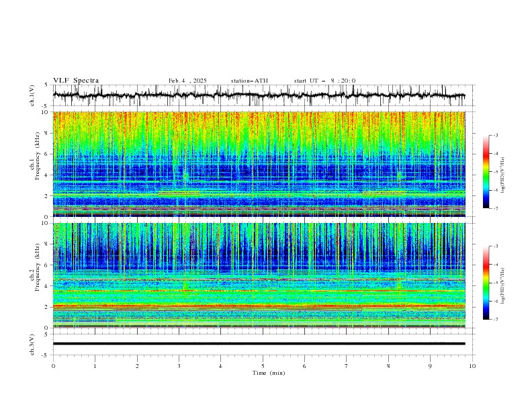The image size is (532, 411).
Task: Click the "VLF Spectra" plot title
Action: [76, 81]
